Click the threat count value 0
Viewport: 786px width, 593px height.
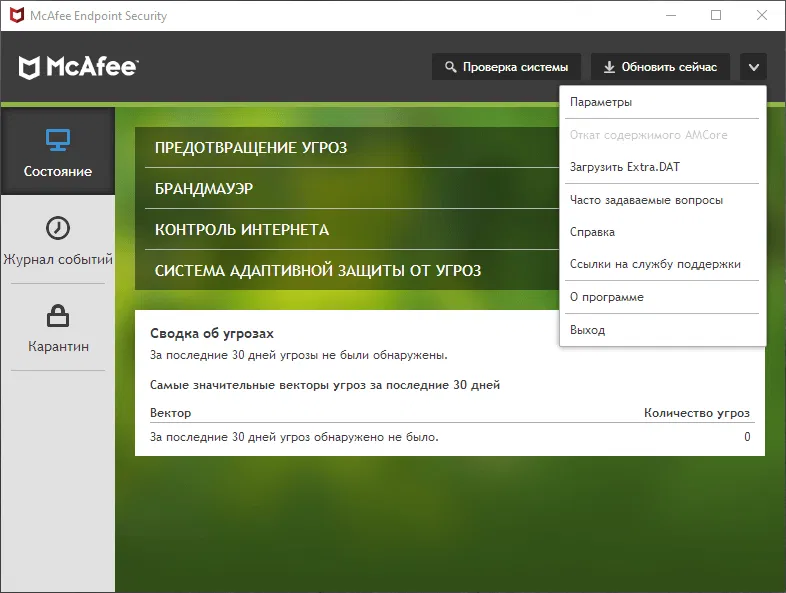pyautogui.click(x=747, y=437)
